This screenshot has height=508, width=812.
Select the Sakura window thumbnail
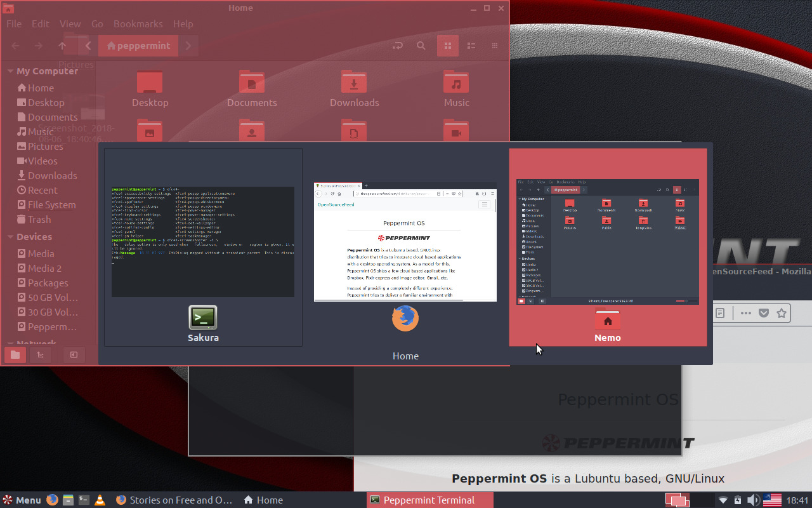[203, 248]
